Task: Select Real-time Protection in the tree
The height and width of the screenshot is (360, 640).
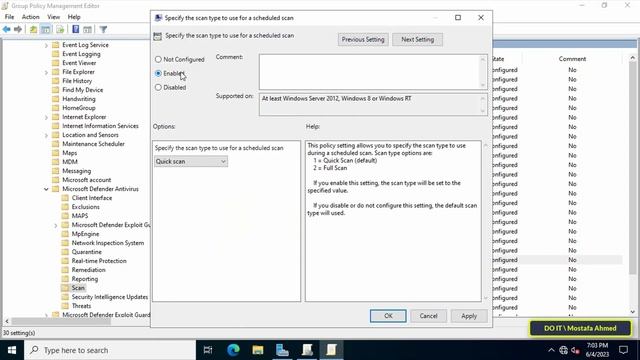Action: click(x=99, y=261)
